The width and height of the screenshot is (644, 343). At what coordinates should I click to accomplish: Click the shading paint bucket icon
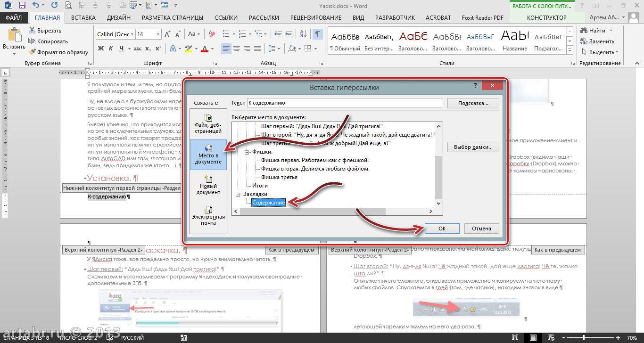(292, 49)
